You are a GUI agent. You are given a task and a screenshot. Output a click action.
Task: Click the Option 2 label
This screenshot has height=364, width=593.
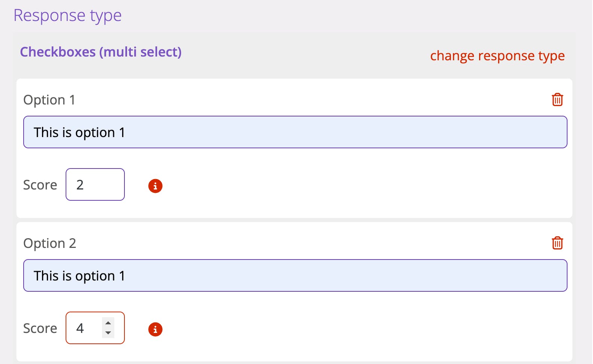[49, 243]
